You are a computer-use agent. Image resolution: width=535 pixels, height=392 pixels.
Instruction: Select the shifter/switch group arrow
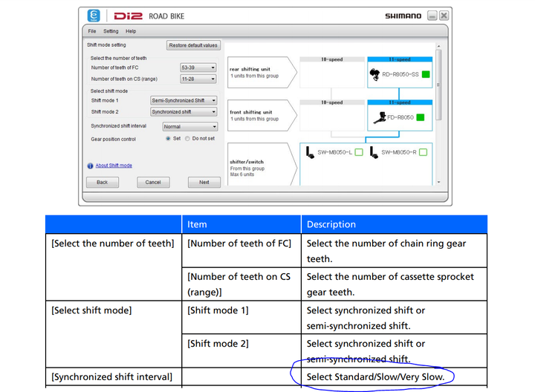(x=262, y=166)
